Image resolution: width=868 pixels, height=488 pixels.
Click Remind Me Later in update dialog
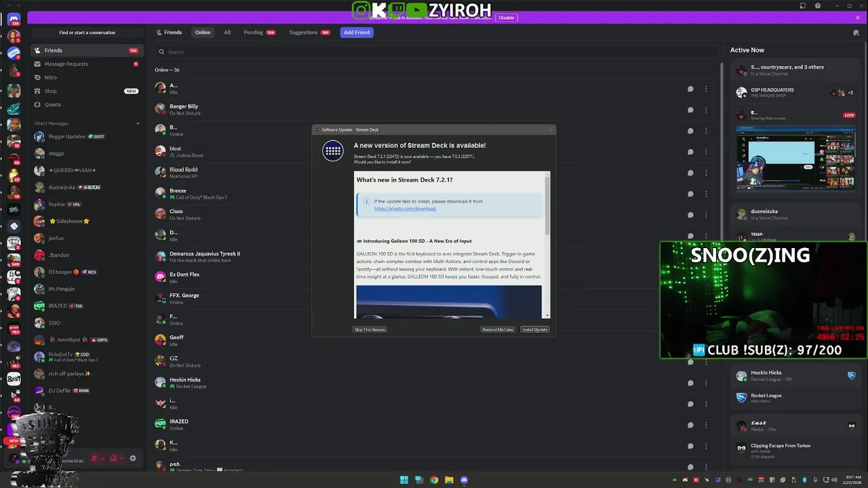tap(498, 329)
